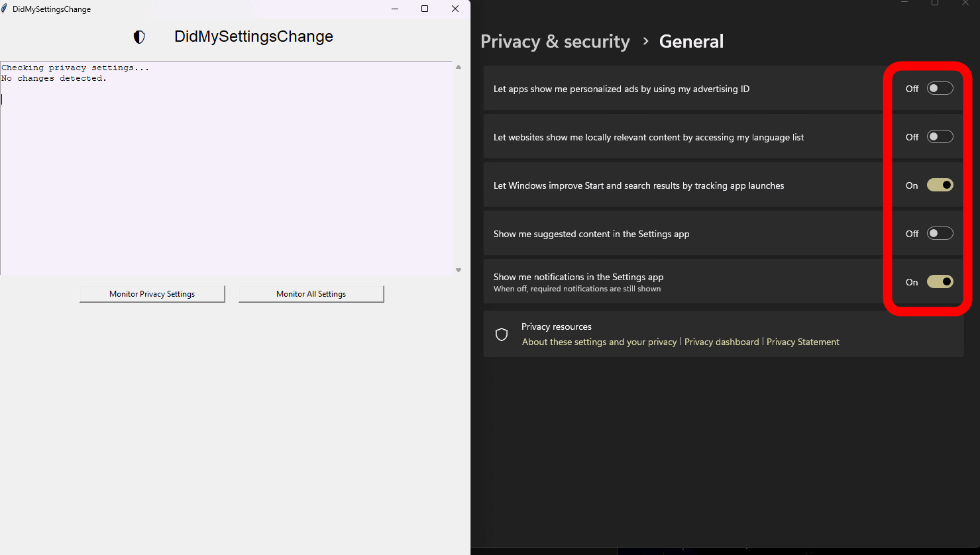Screen dimensions: 980x555
Task: Maximize the DidMySettingsChange window
Action: (x=425, y=9)
